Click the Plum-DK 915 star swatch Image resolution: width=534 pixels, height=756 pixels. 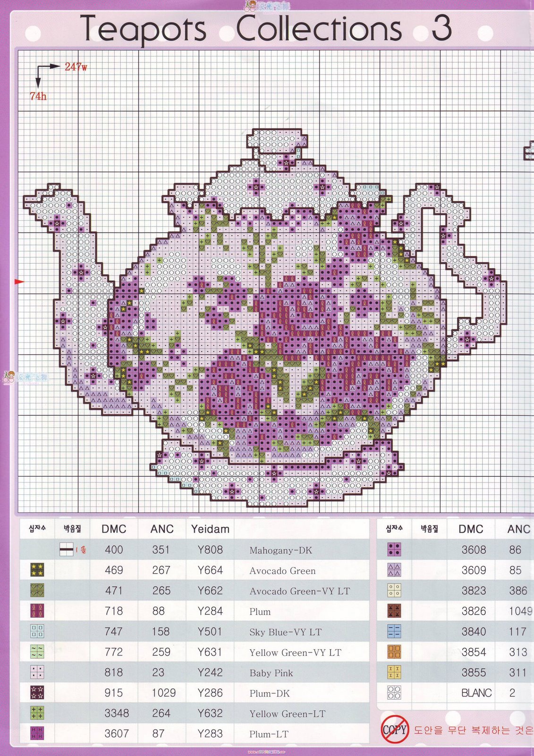point(37,693)
